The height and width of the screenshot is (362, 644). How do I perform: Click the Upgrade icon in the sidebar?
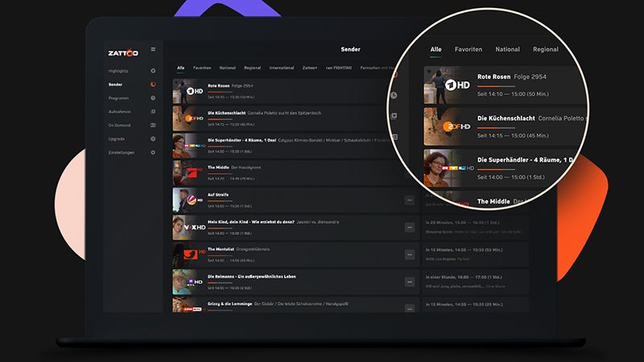(x=153, y=139)
